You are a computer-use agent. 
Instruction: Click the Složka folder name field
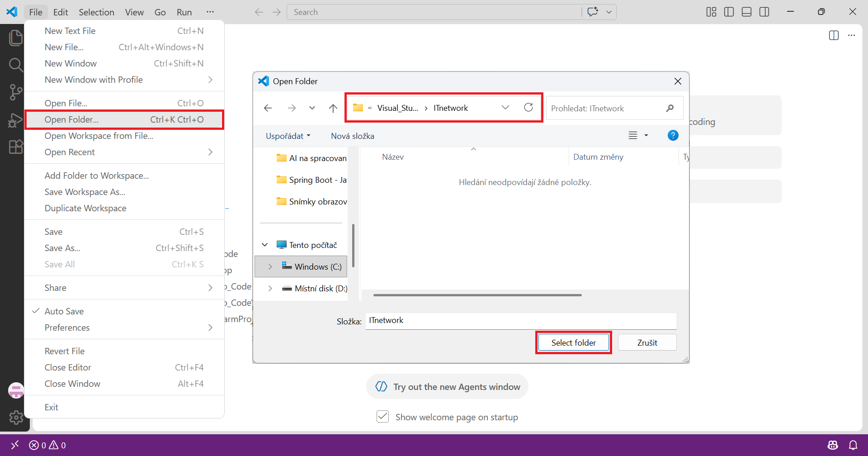click(521, 321)
